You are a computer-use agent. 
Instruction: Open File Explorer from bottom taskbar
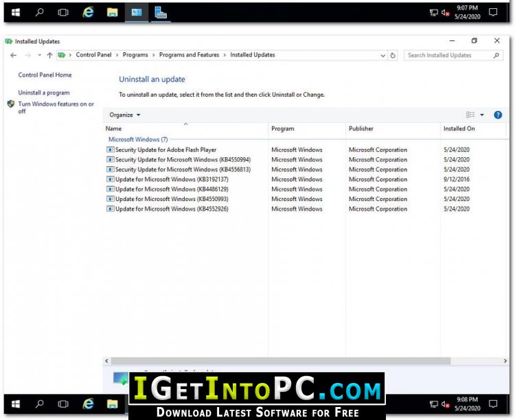pos(113,404)
